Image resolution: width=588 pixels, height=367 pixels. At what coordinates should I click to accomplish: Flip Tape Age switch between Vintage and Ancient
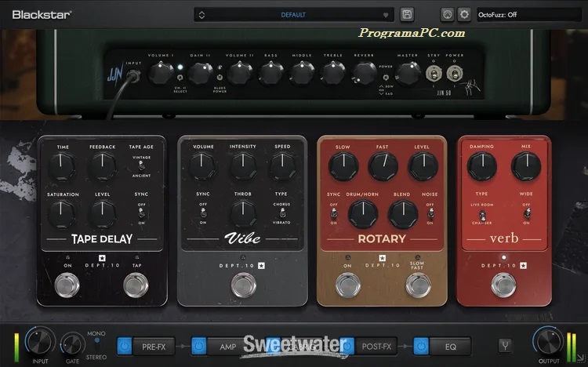[141, 165]
